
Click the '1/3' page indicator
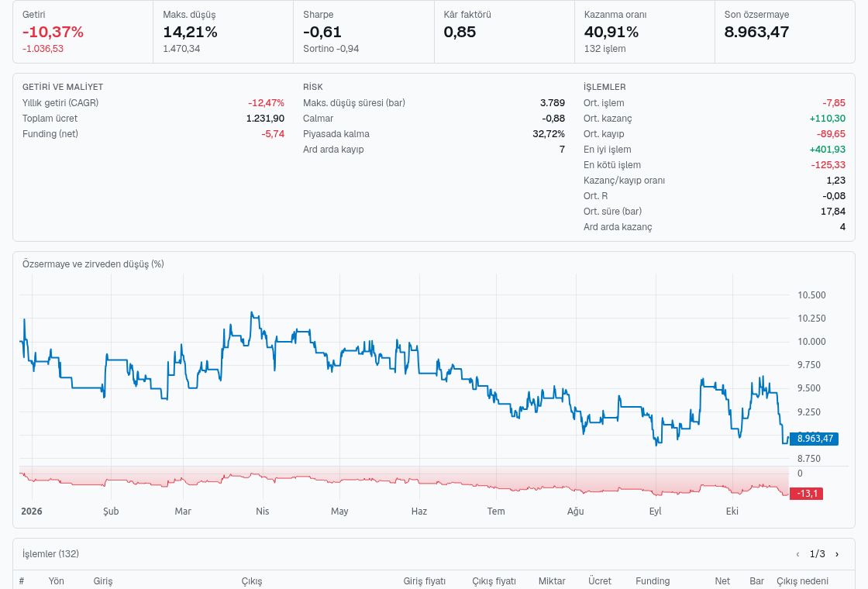tap(817, 554)
